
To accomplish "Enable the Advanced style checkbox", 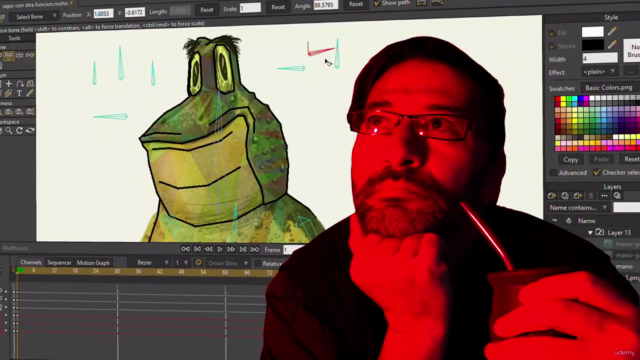I will click(x=553, y=173).
